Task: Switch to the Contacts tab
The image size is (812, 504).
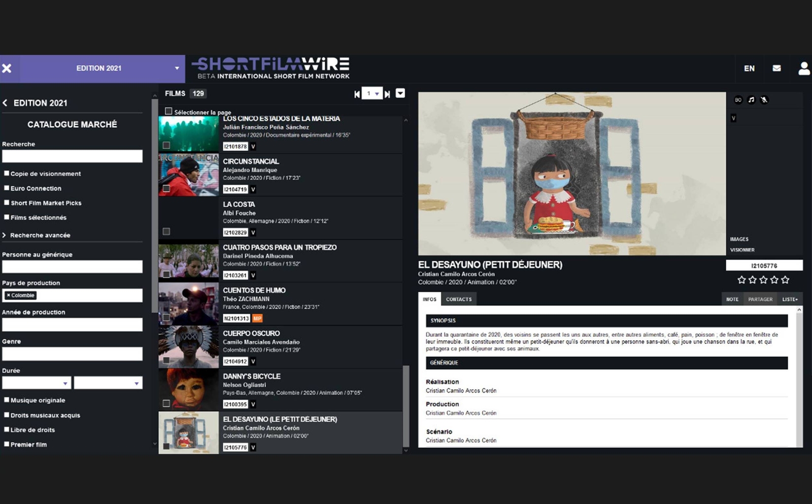Action: pos(459,299)
